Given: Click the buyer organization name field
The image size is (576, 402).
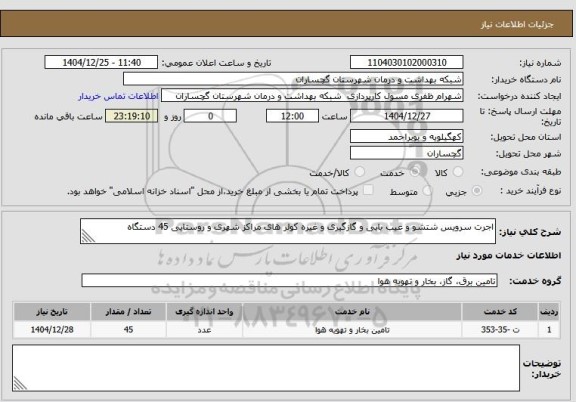Looking at the screenshot, I should (x=293, y=79).
